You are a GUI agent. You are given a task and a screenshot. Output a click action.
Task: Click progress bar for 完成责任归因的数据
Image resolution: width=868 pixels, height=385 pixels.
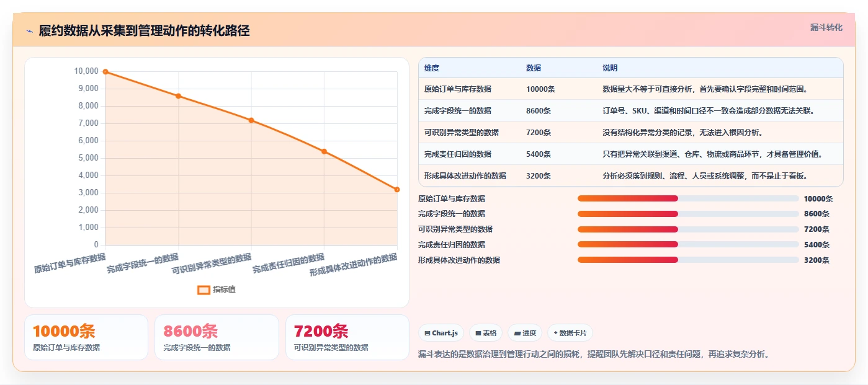(688, 244)
